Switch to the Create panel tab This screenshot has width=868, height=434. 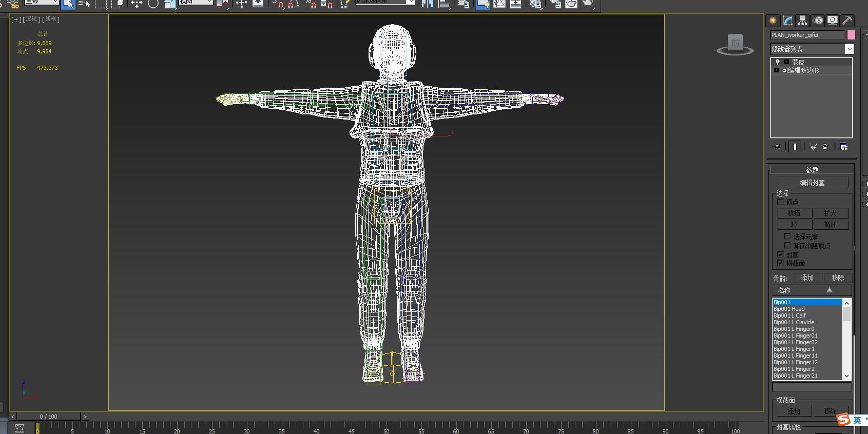773,21
